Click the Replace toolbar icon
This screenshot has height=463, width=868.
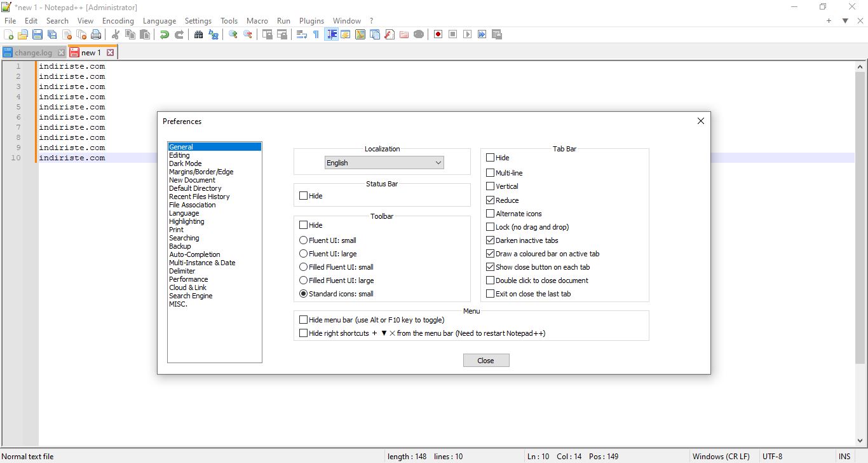pos(214,34)
